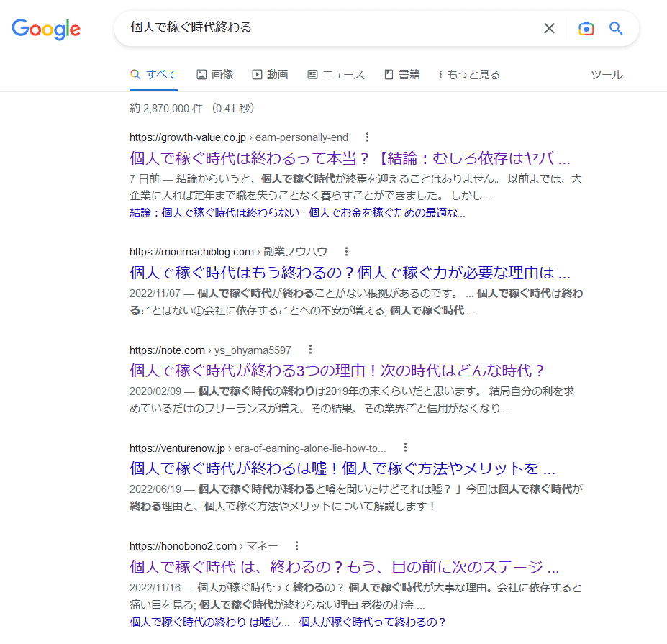Open note.com result about 3つの理由
The height and width of the screenshot is (644, 667).
point(337,371)
